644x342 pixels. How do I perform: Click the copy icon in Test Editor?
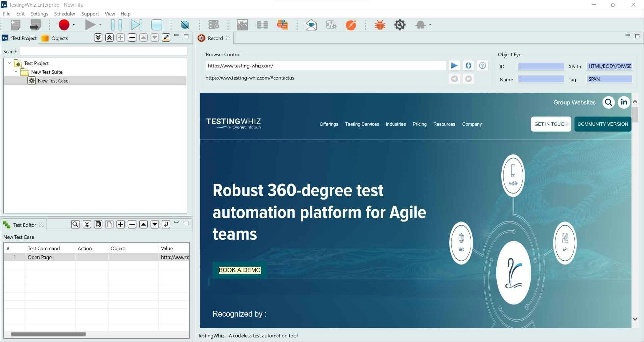click(x=98, y=224)
